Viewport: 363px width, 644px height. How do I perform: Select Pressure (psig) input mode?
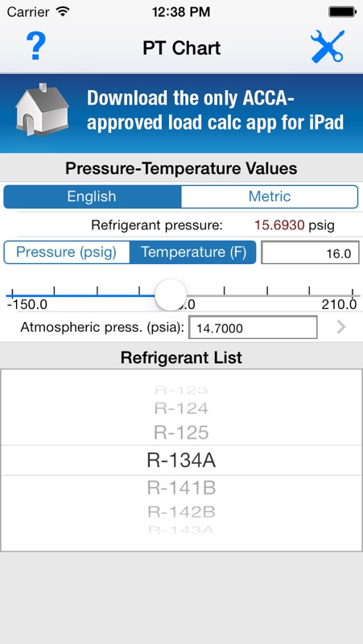click(67, 252)
